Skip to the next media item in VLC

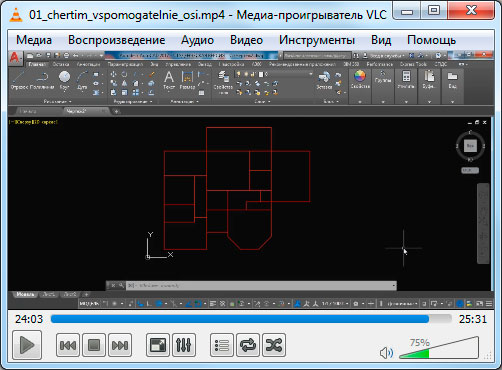[120, 345]
